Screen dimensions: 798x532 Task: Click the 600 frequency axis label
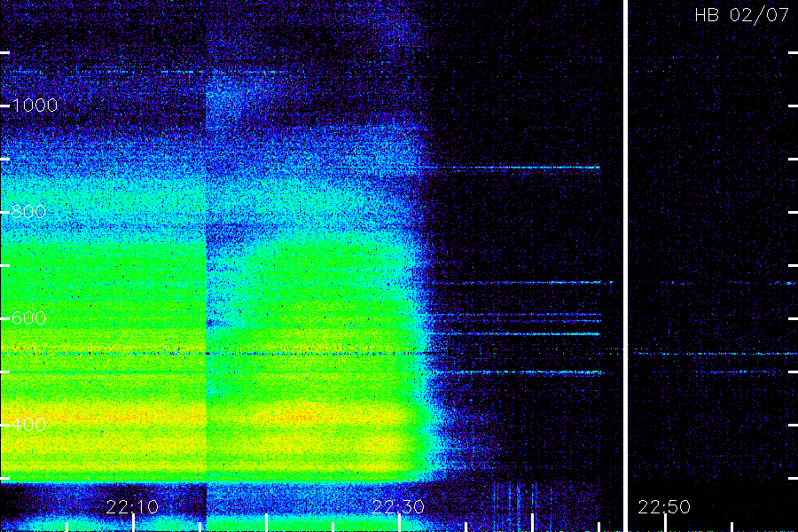[x=29, y=318]
